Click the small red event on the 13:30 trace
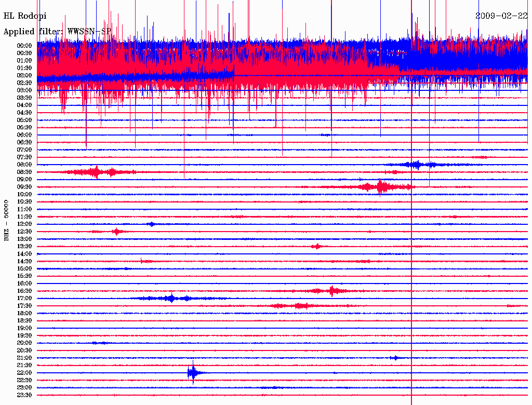Viewport: 532px width, 405px height. tap(317, 246)
